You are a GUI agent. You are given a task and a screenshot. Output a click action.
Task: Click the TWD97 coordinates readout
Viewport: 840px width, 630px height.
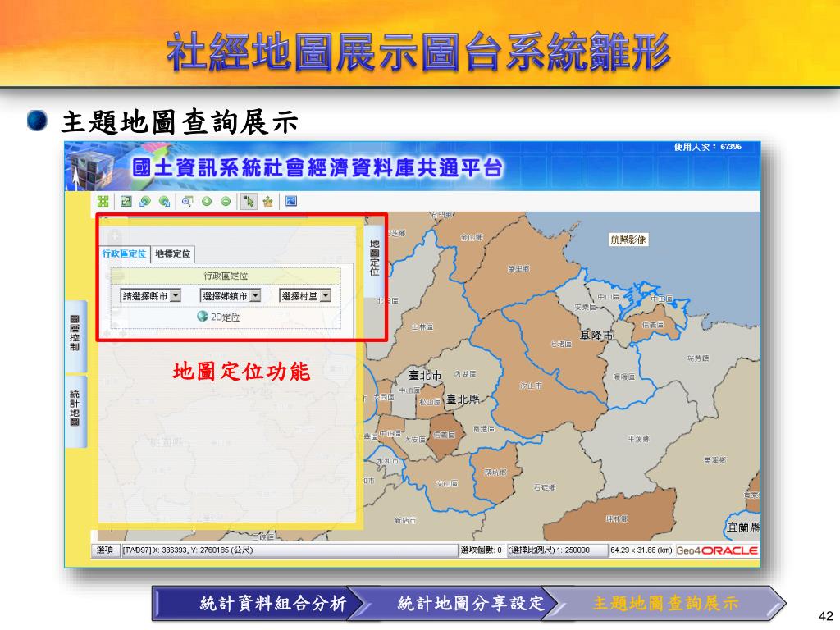[188, 550]
